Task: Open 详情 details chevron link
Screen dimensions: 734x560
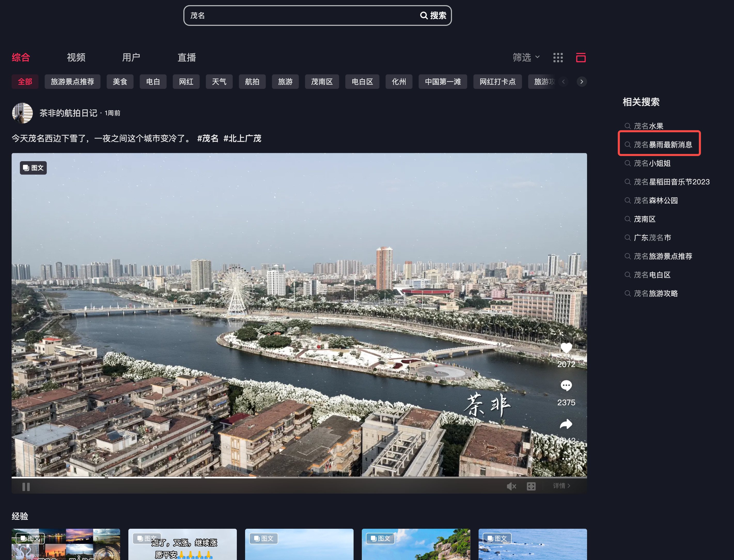Action: coord(561,486)
